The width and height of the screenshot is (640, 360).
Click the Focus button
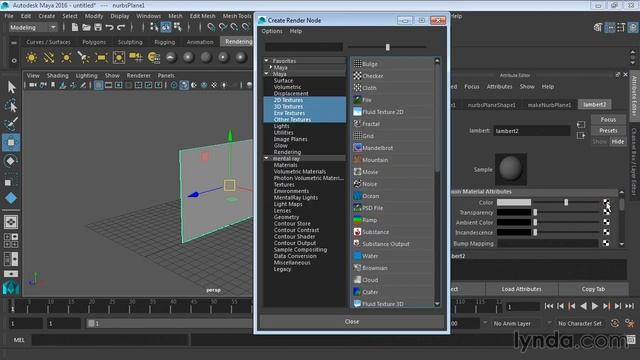(x=608, y=120)
